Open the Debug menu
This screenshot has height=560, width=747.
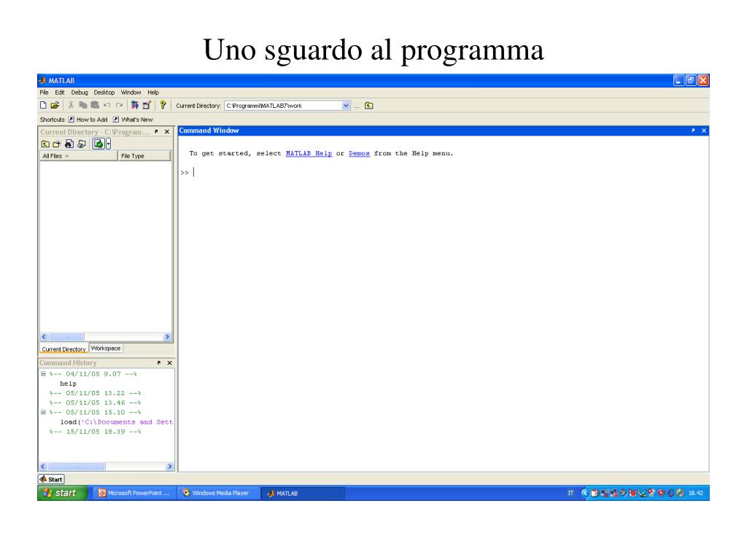80,93
